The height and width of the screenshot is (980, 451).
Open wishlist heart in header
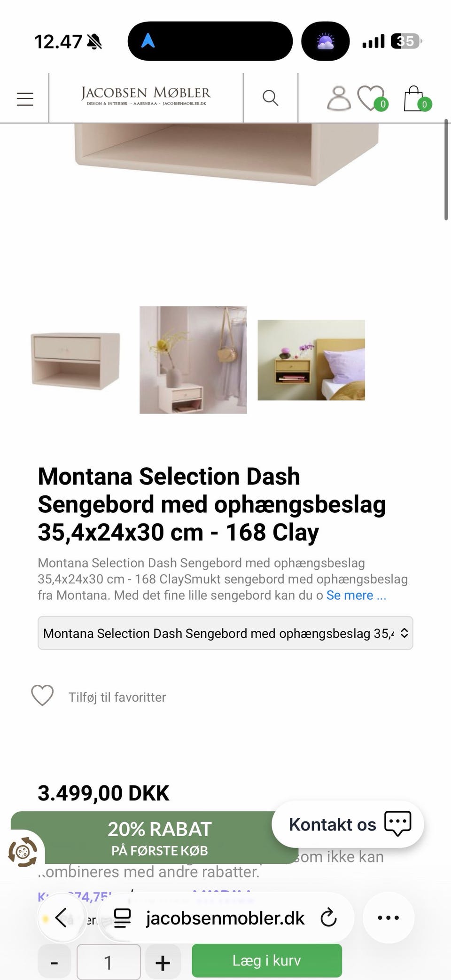click(372, 98)
